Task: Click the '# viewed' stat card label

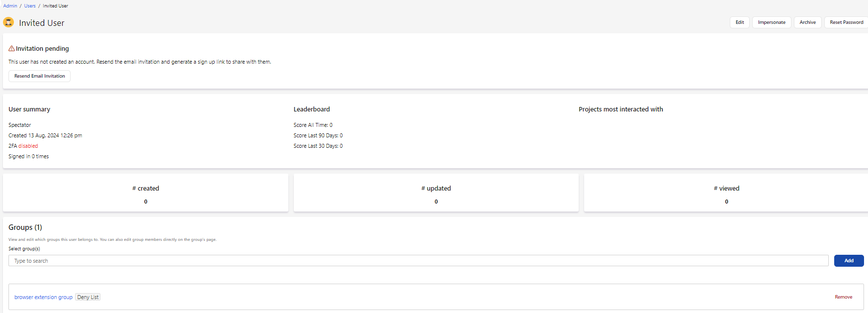Action: click(726, 188)
